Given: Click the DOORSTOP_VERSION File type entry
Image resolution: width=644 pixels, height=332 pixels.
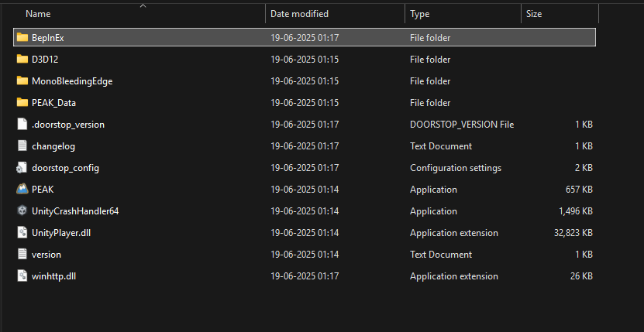Looking at the screenshot, I should tap(462, 125).
